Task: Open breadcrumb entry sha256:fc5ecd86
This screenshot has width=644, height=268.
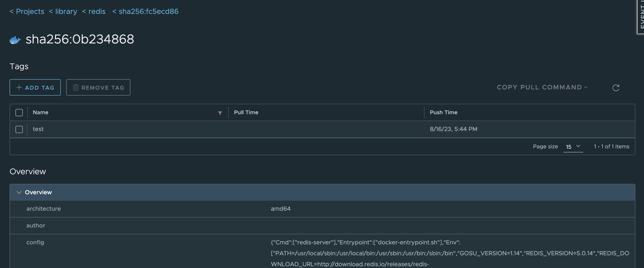Action: tap(146, 11)
